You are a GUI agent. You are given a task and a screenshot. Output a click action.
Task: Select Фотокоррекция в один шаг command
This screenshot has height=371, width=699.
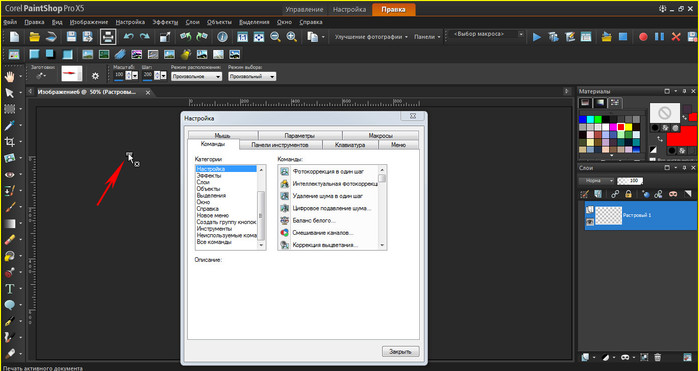tap(329, 171)
